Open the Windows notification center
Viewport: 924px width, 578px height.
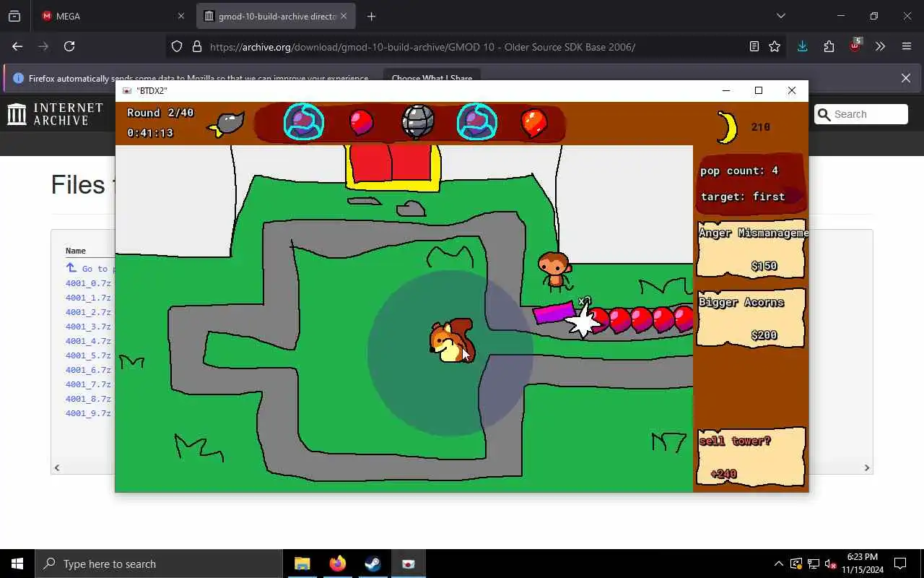click(900, 564)
